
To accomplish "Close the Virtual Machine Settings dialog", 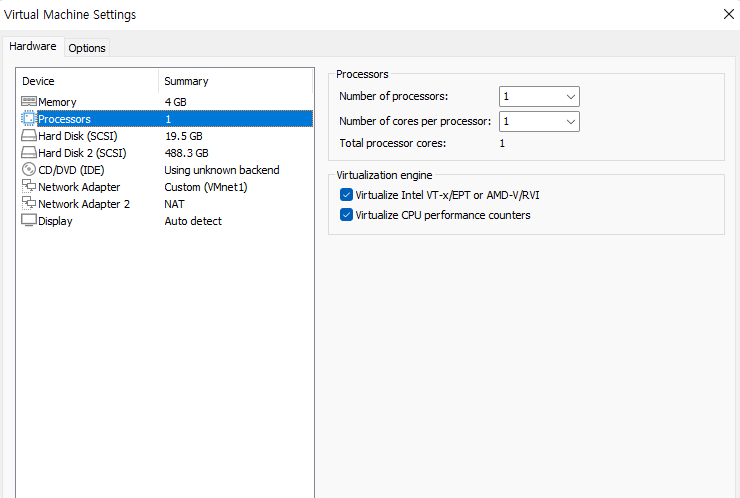I will coord(729,14).
